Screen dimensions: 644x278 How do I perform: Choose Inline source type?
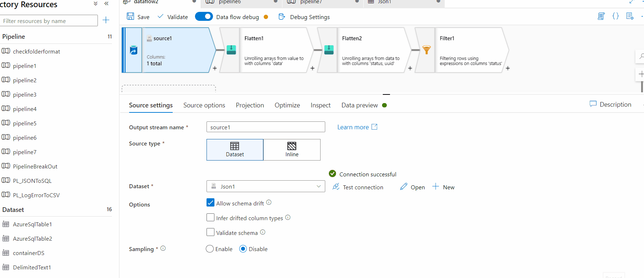tap(292, 150)
